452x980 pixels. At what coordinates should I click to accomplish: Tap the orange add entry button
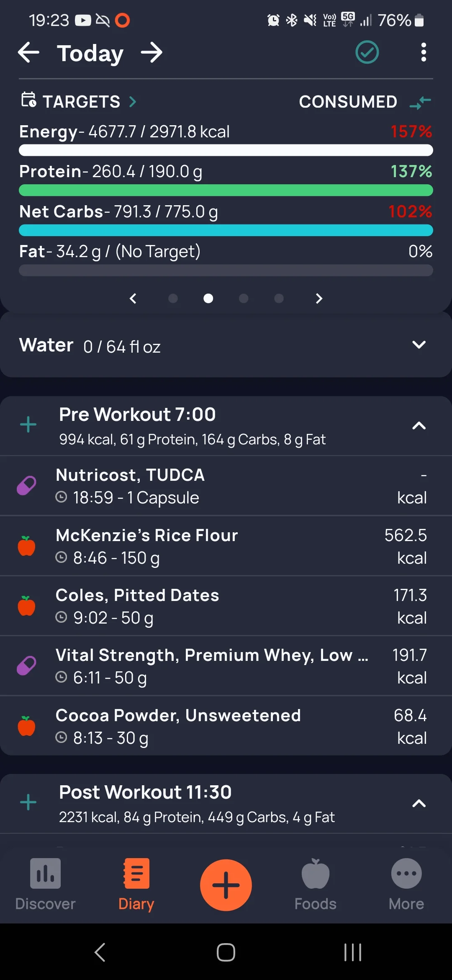coord(226,885)
